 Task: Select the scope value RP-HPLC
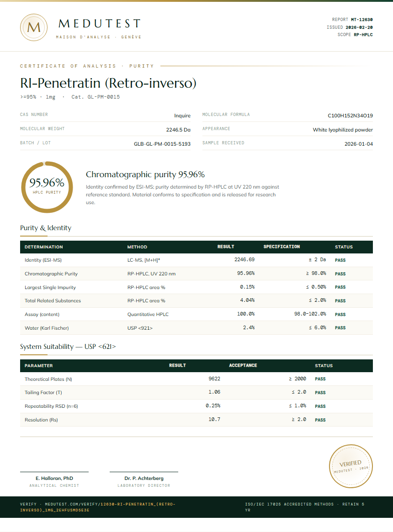pos(363,35)
